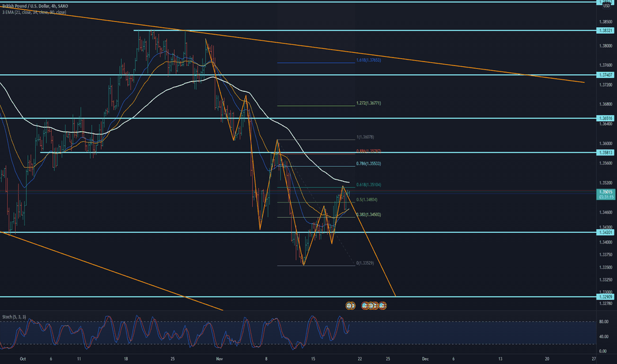Click the isolated economic event icon left of the cluster
The image size is (617, 364).
click(350, 305)
